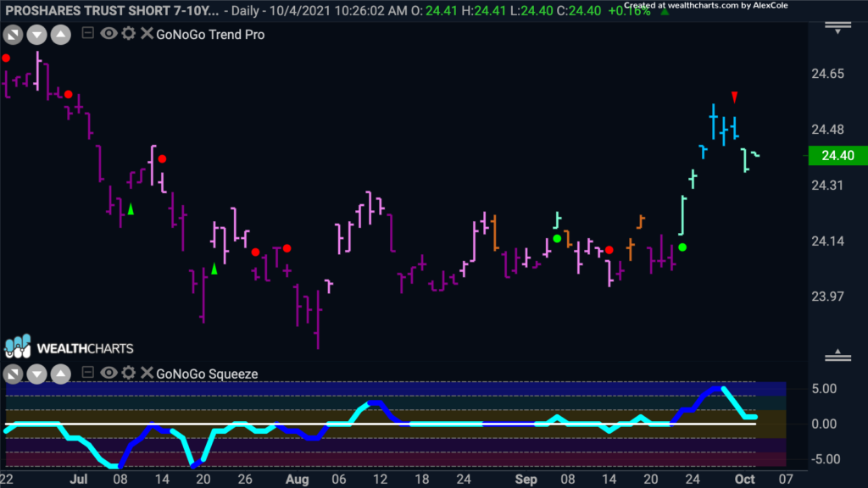The height and width of the screenshot is (488, 868).
Task: Click the red dot signal near Sep 14
Action: (609, 250)
